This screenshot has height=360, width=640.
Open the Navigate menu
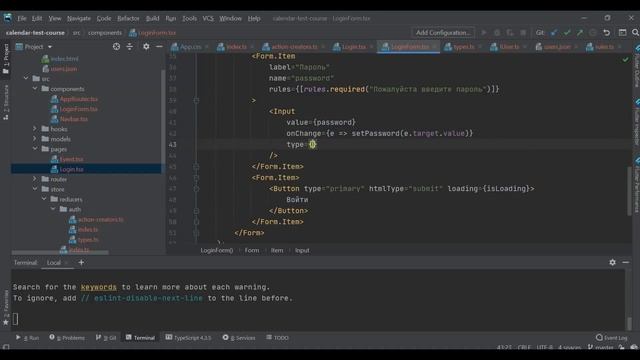coord(79,18)
